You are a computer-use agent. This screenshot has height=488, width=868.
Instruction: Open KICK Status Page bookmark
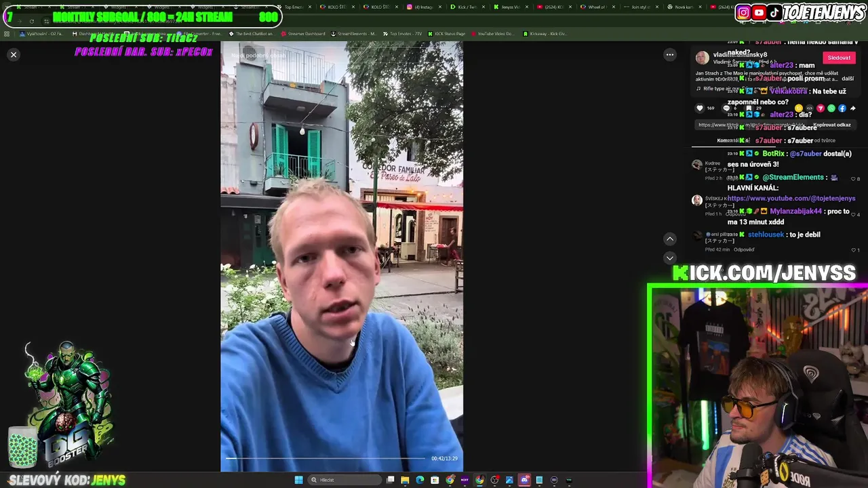(446, 33)
